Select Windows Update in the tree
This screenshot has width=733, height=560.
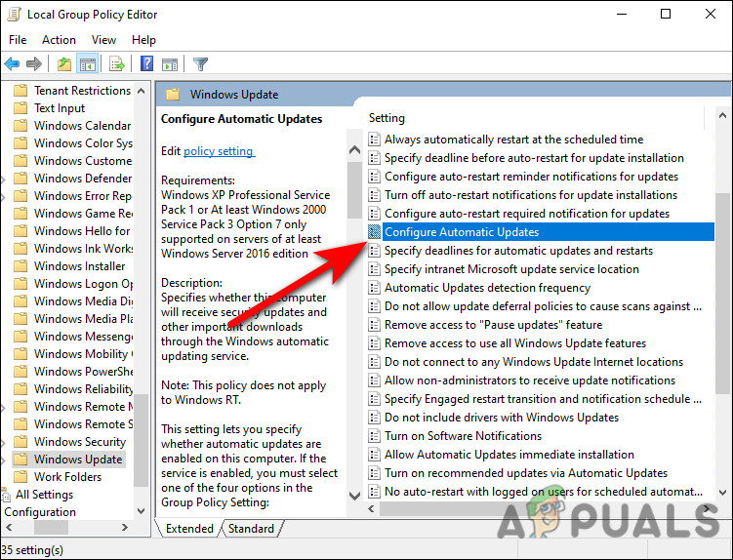tap(78, 460)
